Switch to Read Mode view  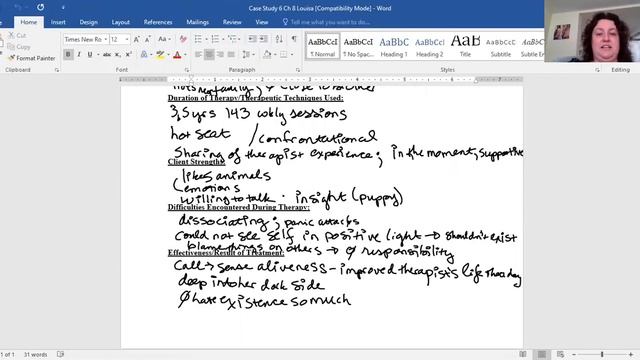[523, 354]
